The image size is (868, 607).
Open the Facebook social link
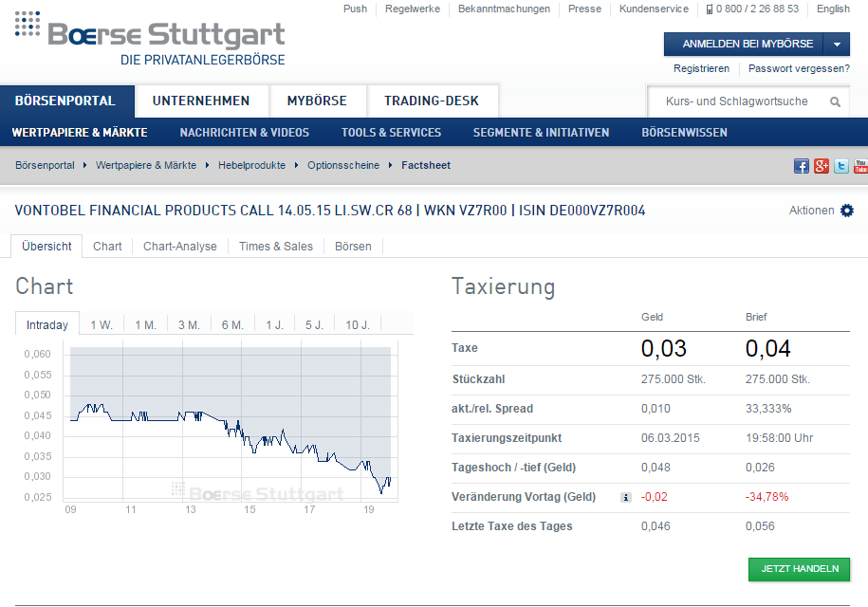(802, 166)
